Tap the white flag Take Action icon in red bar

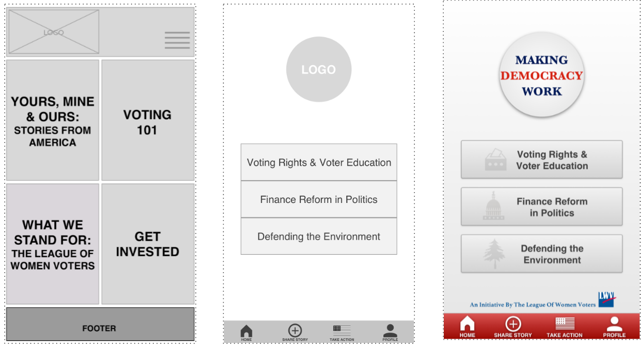[565, 324]
